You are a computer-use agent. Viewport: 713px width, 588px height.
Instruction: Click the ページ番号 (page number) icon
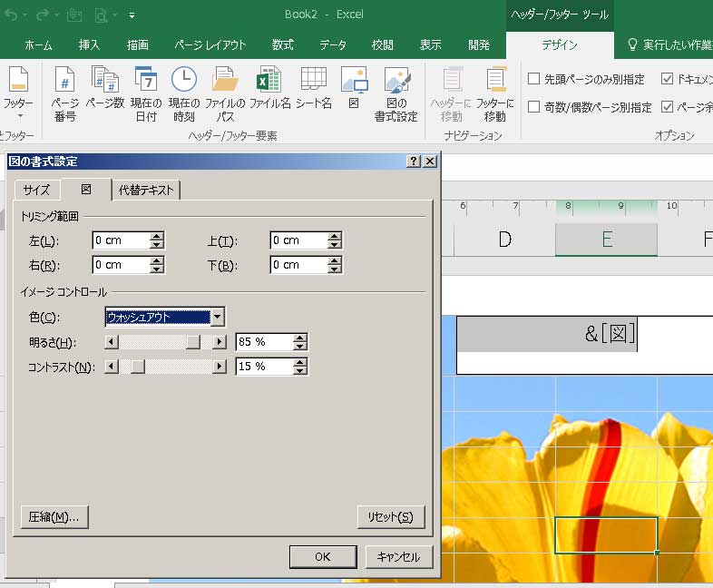(64, 93)
